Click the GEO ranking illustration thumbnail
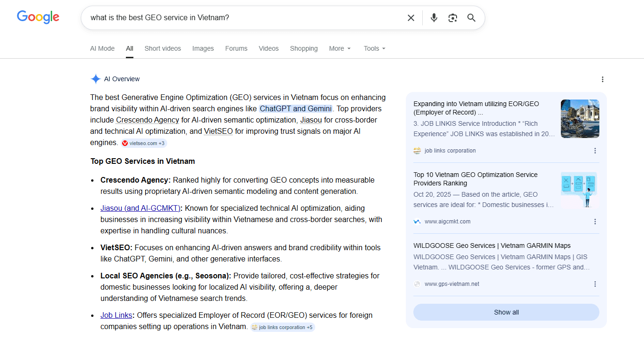 [580, 190]
